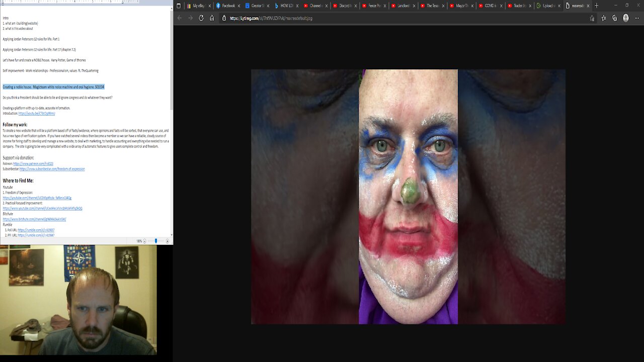The width and height of the screenshot is (644, 362).
Task: Close the Discord tab
Action: pyautogui.click(x=356, y=6)
